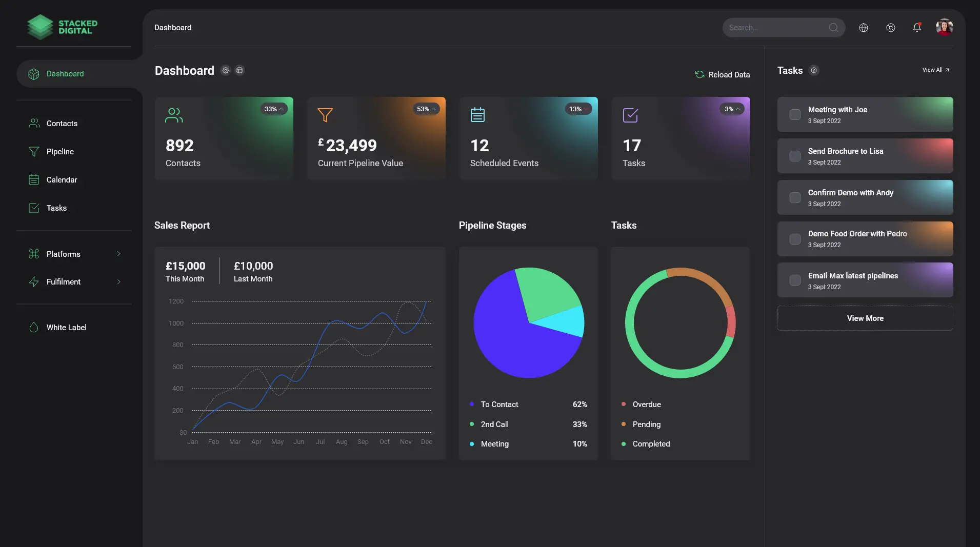Click the dashboard layout icon beside title
The height and width of the screenshot is (547, 980).
239,70
